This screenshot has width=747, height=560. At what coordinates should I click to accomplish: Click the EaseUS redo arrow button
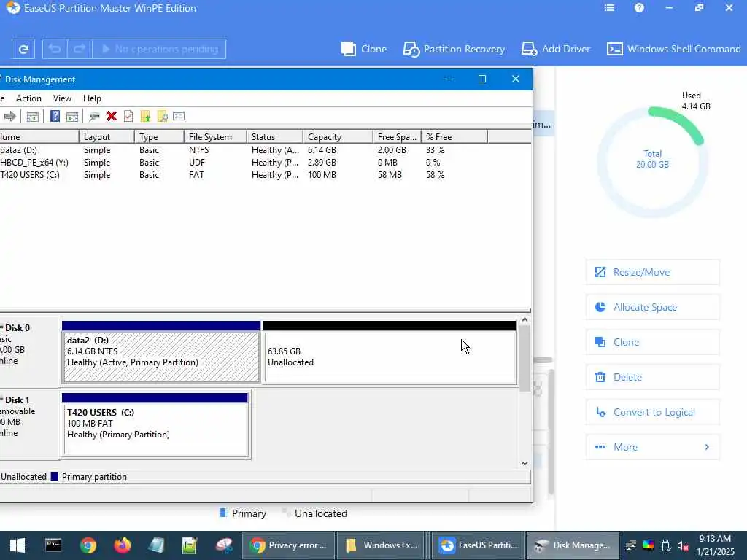point(79,49)
